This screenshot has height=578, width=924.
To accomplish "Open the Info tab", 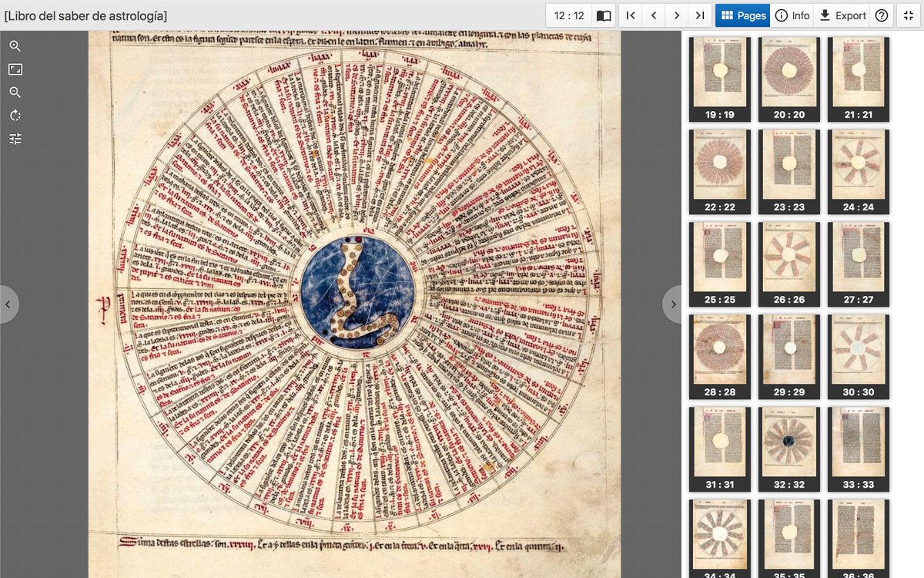I will (x=792, y=15).
